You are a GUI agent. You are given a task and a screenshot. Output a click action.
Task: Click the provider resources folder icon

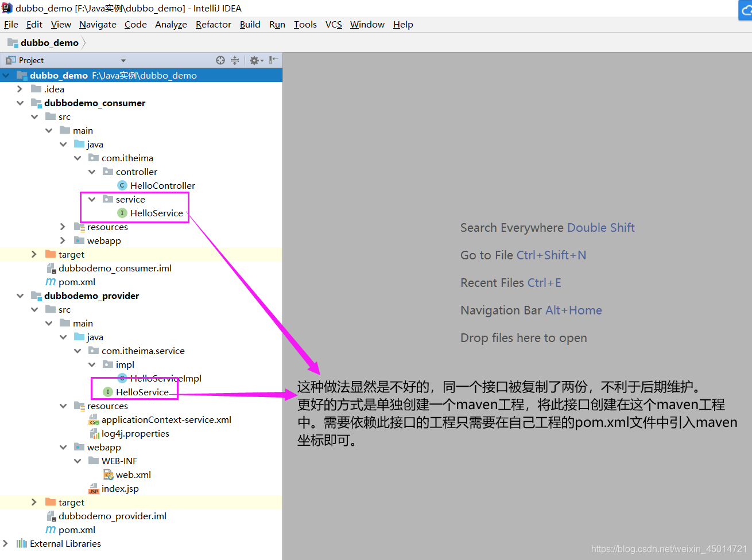coord(79,406)
